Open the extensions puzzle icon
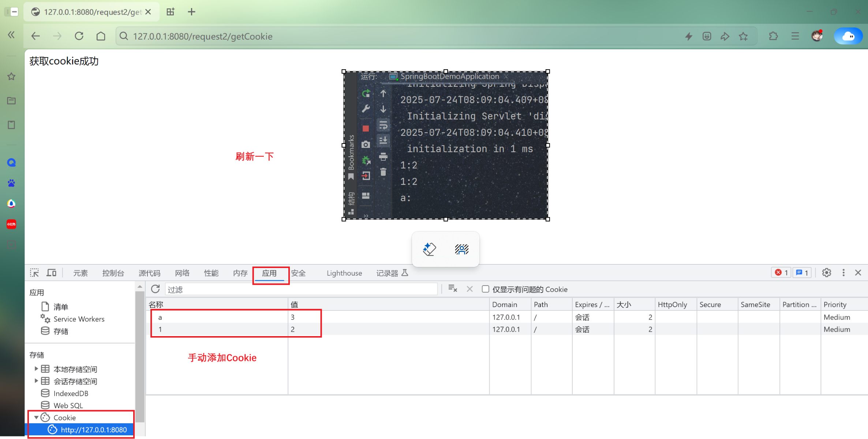The height and width of the screenshot is (439, 868). [773, 36]
